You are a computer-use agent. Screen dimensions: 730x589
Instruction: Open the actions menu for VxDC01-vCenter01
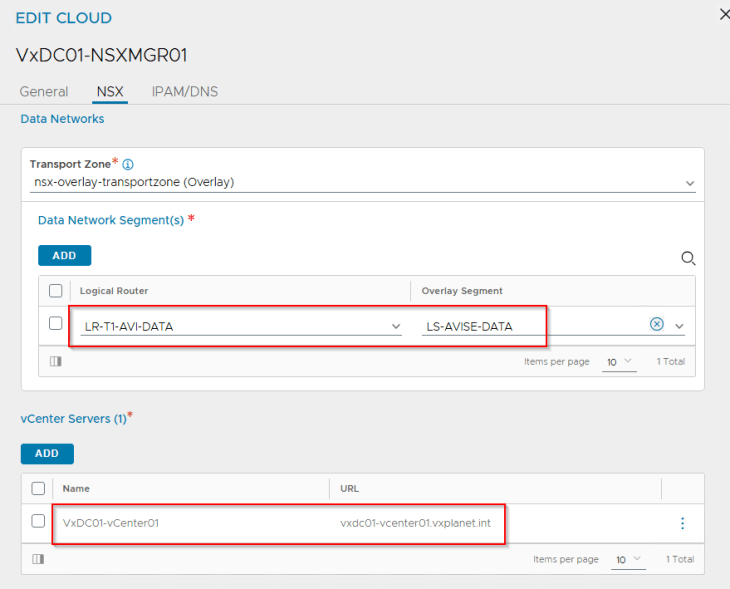coord(683,523)
